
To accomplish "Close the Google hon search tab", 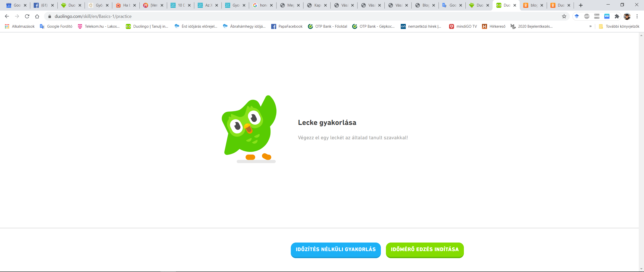I will (271, 5).
